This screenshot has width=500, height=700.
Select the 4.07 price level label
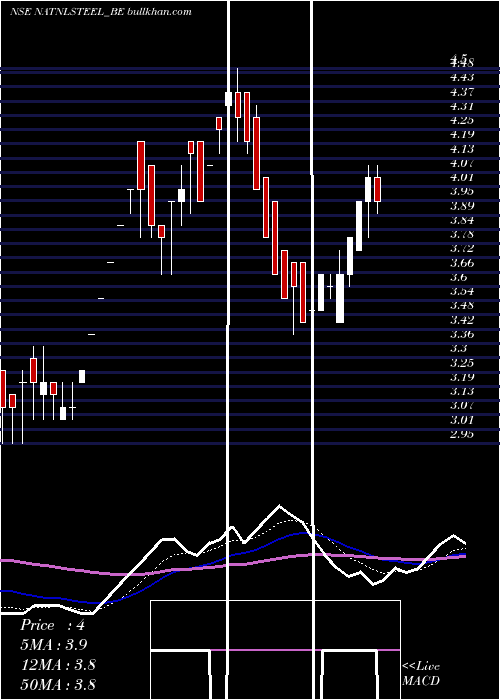(x=462, y=163)
